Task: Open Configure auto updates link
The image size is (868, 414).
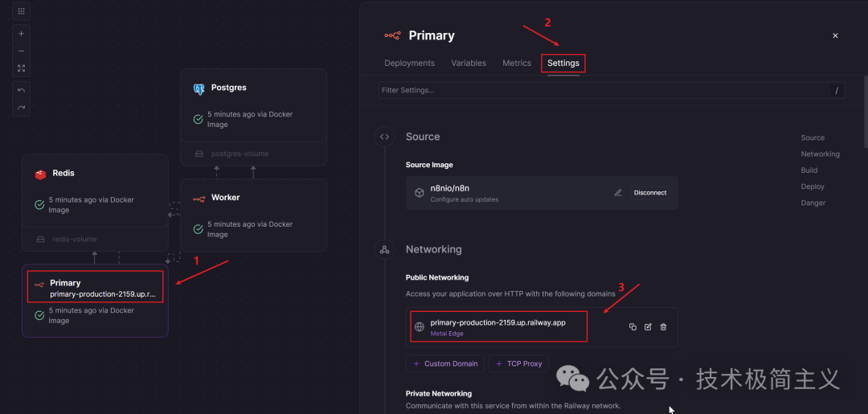Action: coord(465,199)
